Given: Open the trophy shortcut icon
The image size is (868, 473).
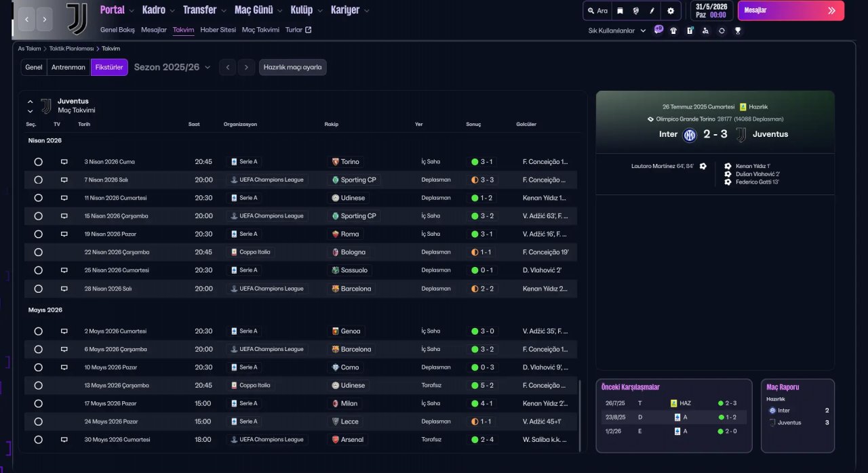Looking at the screenshot, I should pyautogui.click(x=738, y=30).
